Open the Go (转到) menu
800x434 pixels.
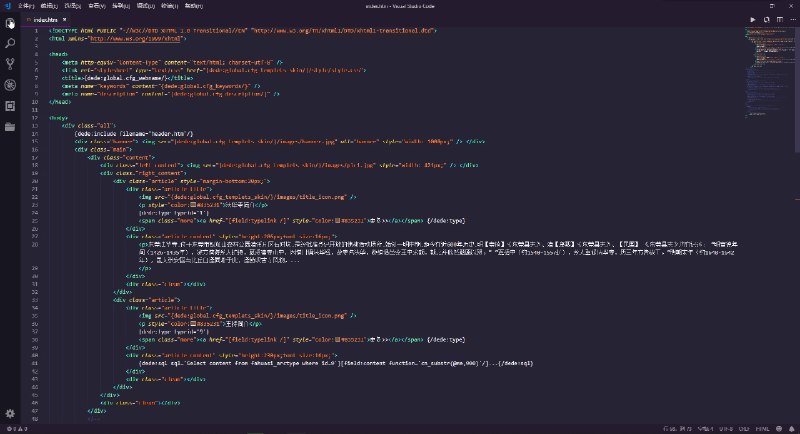coord(121,6)
